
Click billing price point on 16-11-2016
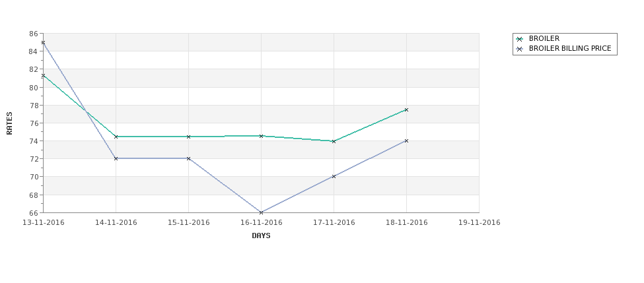[x=262, y=212]
